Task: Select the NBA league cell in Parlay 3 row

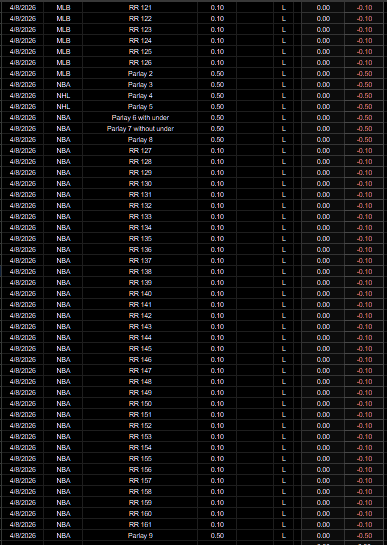Action: pyautogui.click(x=63, y=85)
